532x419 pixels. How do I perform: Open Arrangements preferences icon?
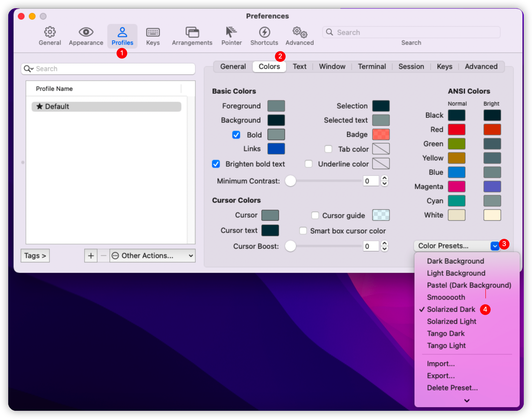pyautogui.click(x=192, y=32)
